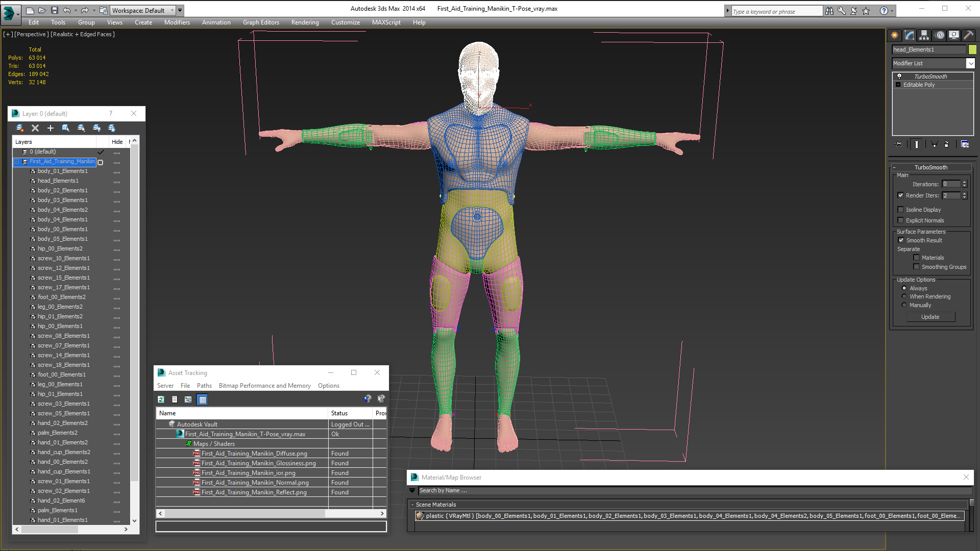Image resolution: width=980 pixels, height=551 pixels.
Task: Open Paths menu in Asset Tracking
Action: tap(204, 386)
